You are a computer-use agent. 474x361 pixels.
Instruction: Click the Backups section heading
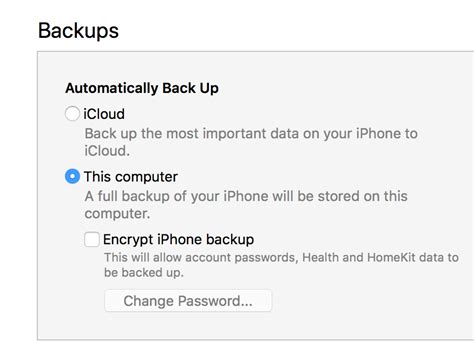[x=78, y=31]
